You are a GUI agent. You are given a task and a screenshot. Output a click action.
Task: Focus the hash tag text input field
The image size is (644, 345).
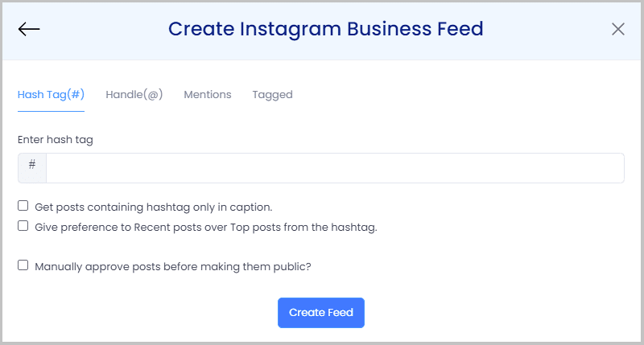[335, 168]
